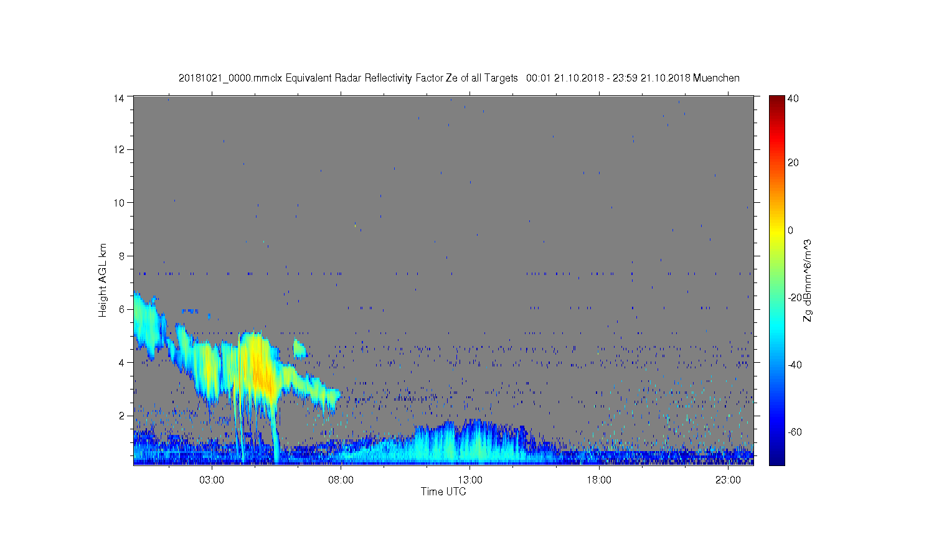Click the height axis label '12'

coord(120,149)
